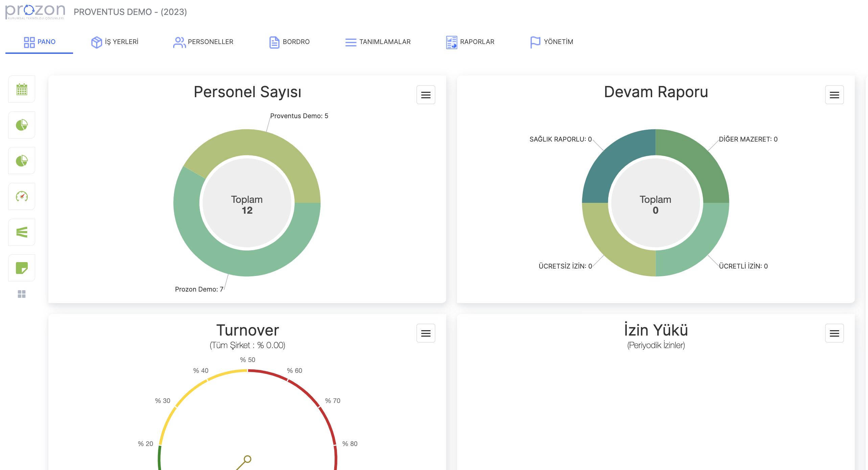Click the Turnover gauge needle
868x470 pixels.
pyautogui.click(x=244, y=463)
